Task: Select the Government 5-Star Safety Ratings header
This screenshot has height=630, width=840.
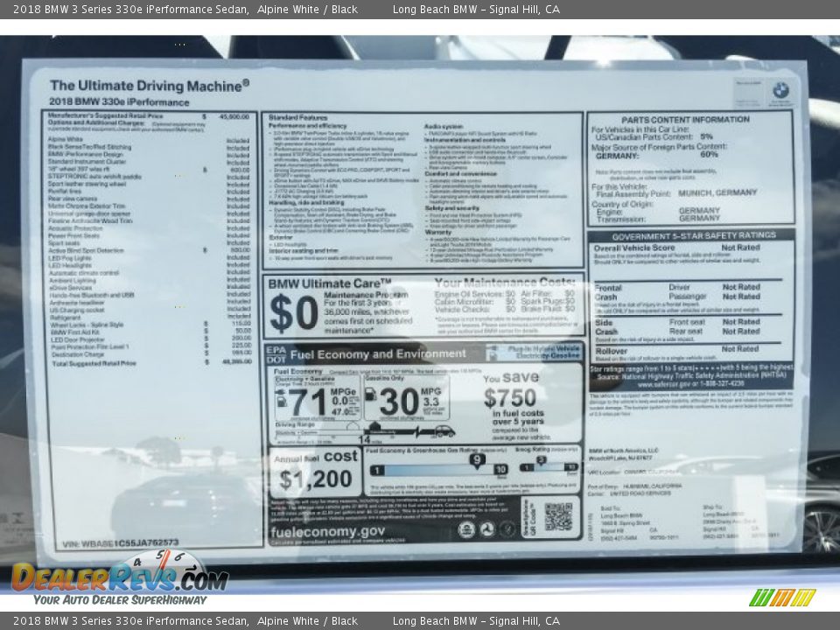Action: [x=690, y=235]
